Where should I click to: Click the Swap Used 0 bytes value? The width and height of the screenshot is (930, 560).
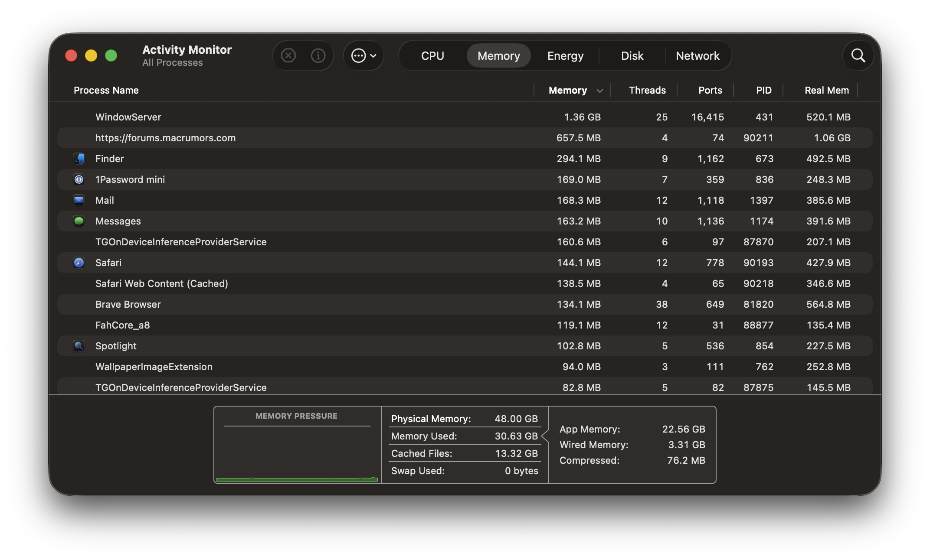521,471
